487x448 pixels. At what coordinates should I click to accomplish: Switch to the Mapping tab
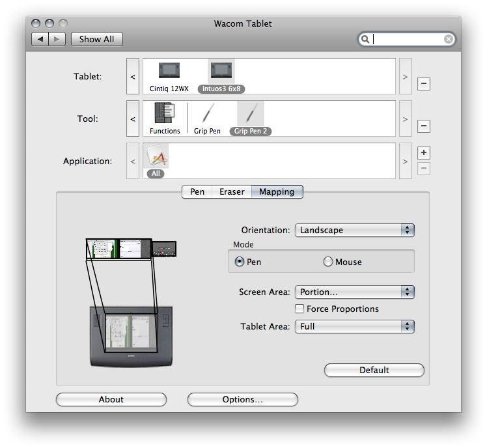click(277, 191)
